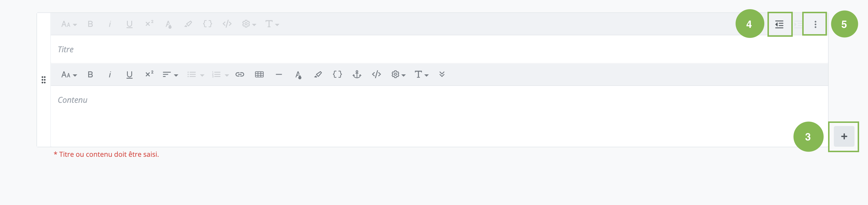This screenshot has width=868, height=205.
Task: Open the text alignment dropdown
Action: pos(170,74)
